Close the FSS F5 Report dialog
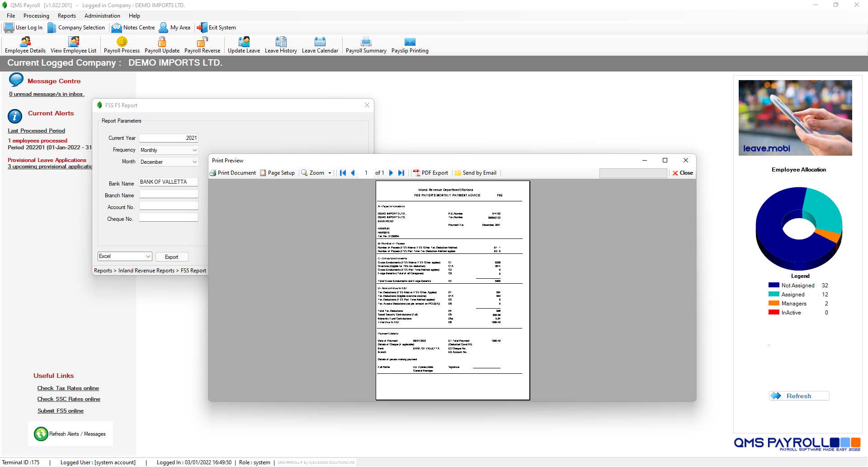The image size is (868, 467). (x=367, y=105)
